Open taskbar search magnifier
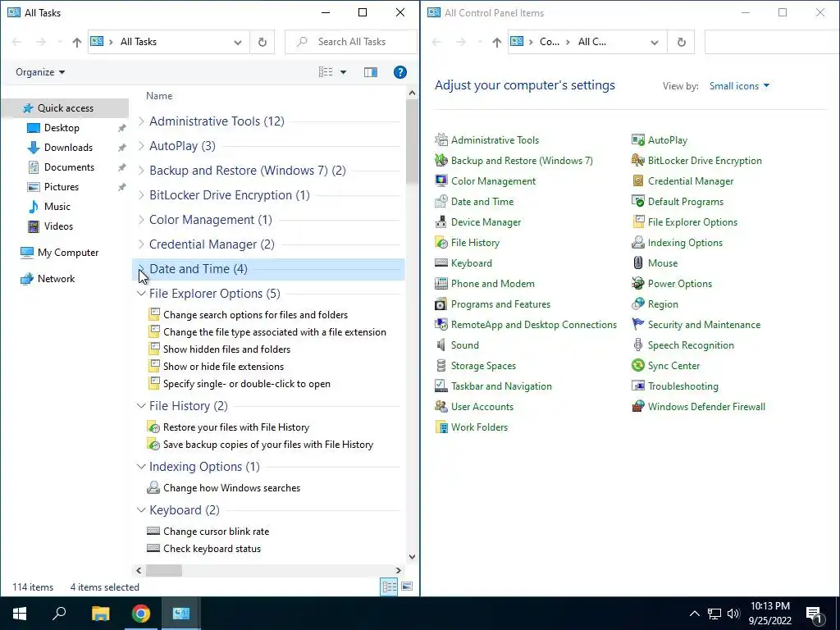The image size is (840, 630). click(x=59, y=614)
